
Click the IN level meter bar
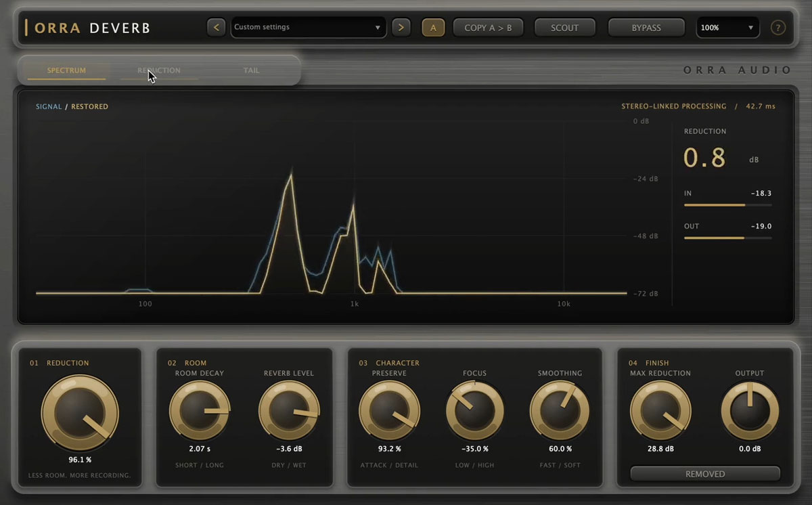click(x=727, y=204)
